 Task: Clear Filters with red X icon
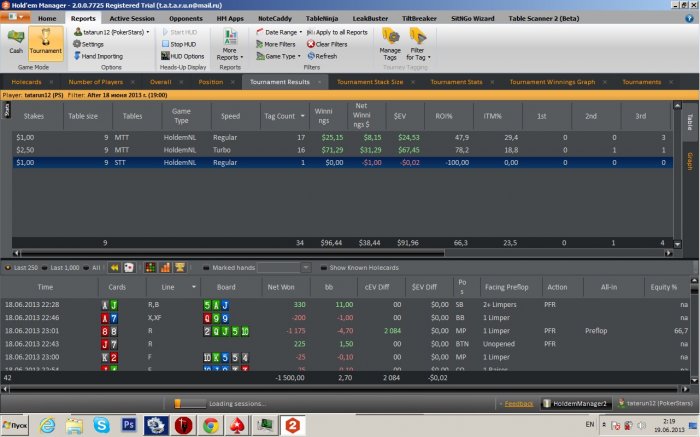(x=327, y=44)
